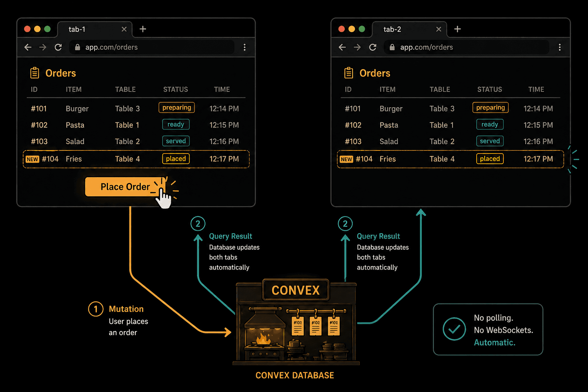The image size is (588, 392).
Task: Open a new tab beside tab-1
Action: [143, 29]
